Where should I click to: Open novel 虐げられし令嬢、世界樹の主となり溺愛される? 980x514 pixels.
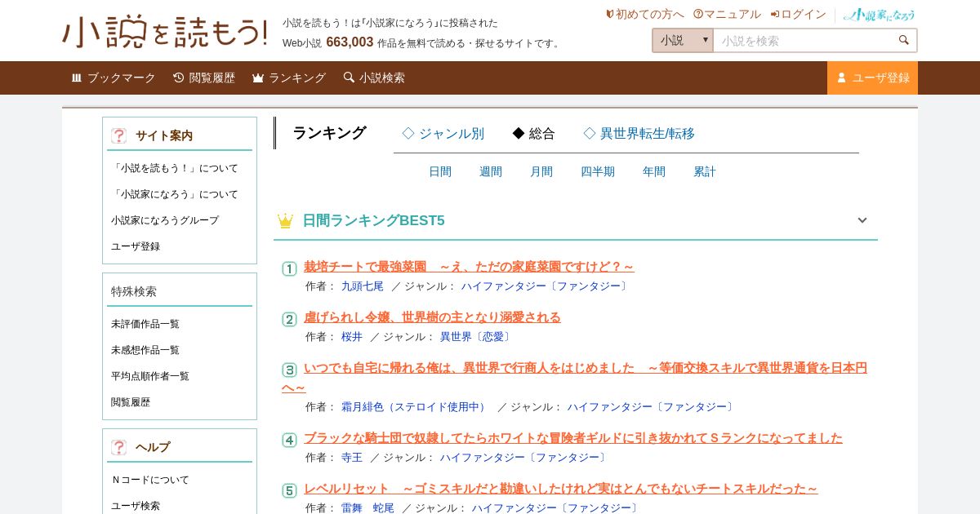[x=432, y=317]
